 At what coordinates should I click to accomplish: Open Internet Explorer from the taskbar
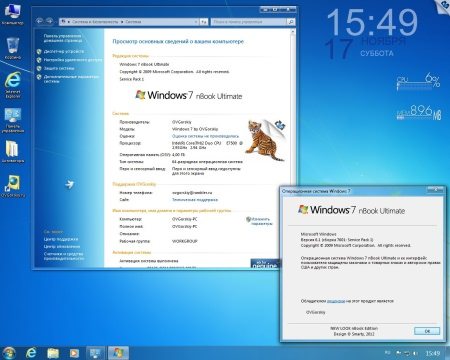click(31, 353)
